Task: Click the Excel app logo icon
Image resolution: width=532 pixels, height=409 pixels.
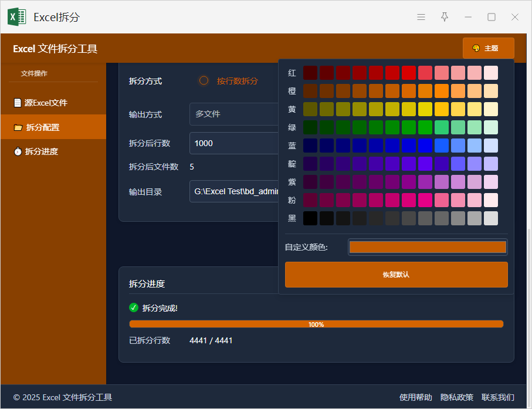Action: click(16, 17)
